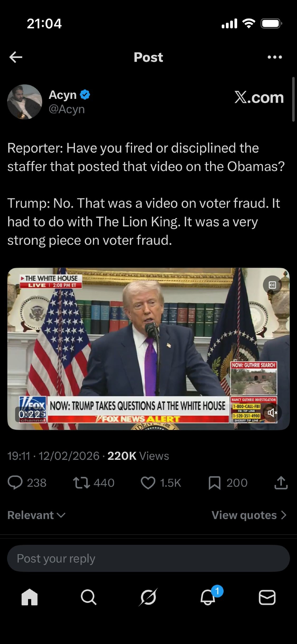
Task: Open Acyn's profile name
Action: [63, 95]
